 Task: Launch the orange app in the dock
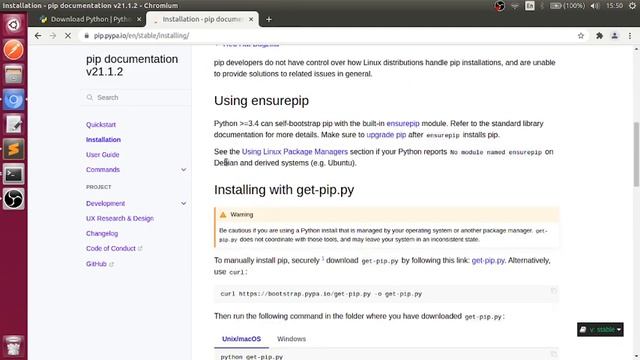coord(13,50)
